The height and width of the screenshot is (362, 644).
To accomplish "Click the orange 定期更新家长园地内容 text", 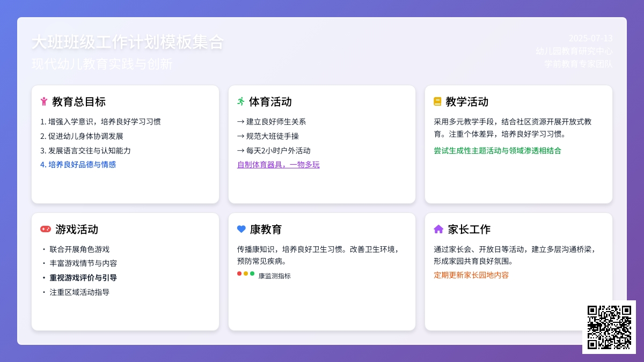I will (471, 275).
